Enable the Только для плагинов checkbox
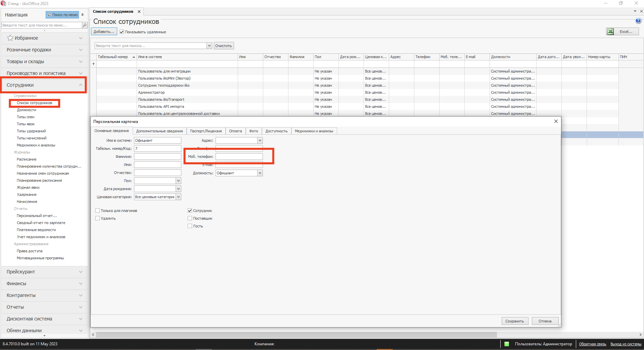The height and width of the screenshot is (350, 644). pyautogui.click(x=98, y=211)
